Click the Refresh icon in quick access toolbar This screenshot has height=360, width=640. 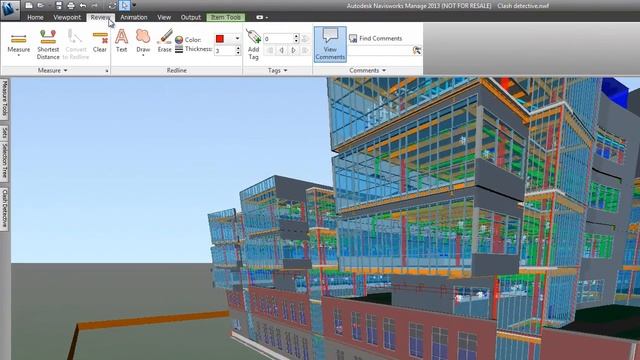112,6
